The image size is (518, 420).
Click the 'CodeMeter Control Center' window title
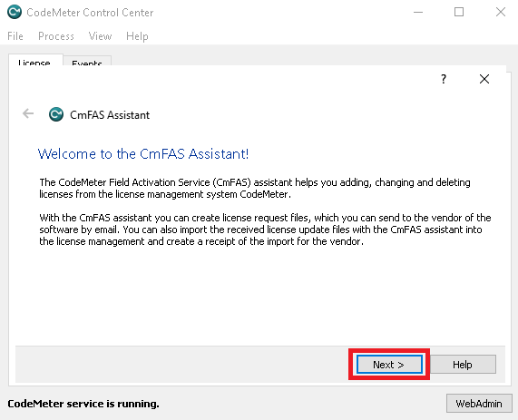(90, 13)
